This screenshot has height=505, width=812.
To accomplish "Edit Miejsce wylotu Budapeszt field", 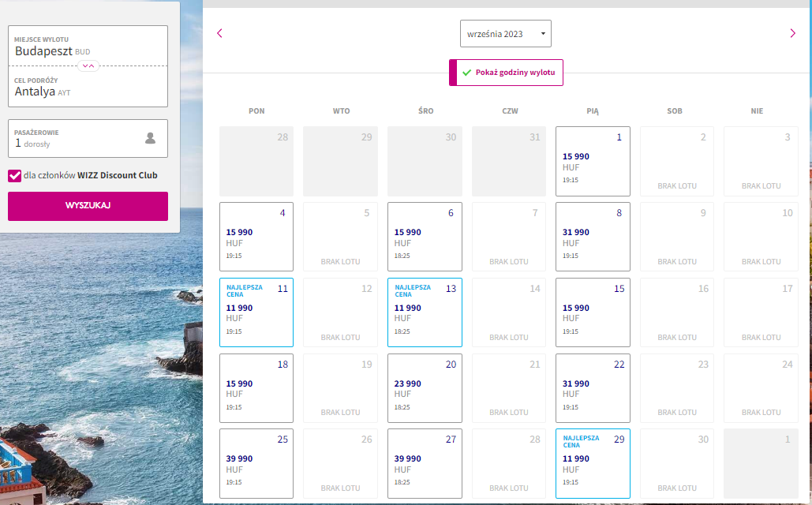I will [88, 46].
